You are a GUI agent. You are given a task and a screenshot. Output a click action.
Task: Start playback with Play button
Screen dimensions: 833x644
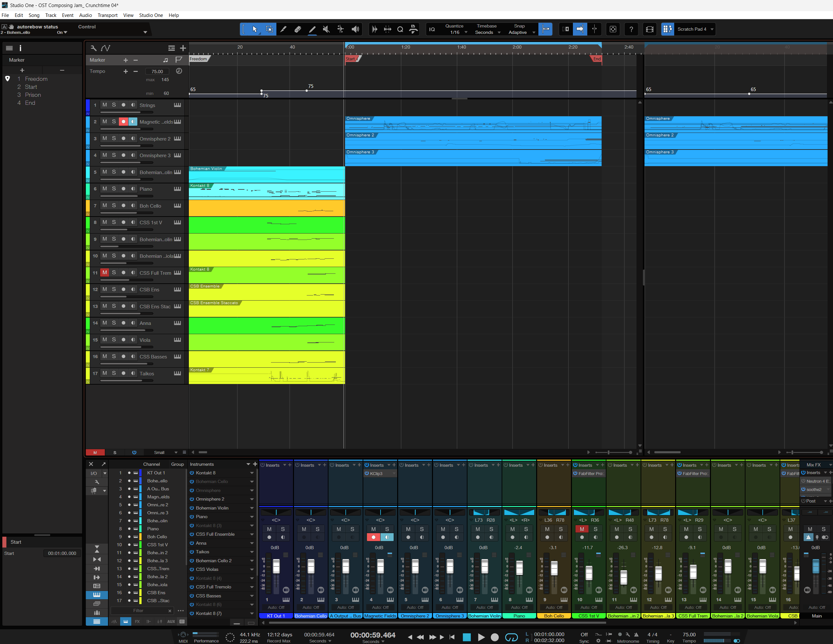[481, 637]
